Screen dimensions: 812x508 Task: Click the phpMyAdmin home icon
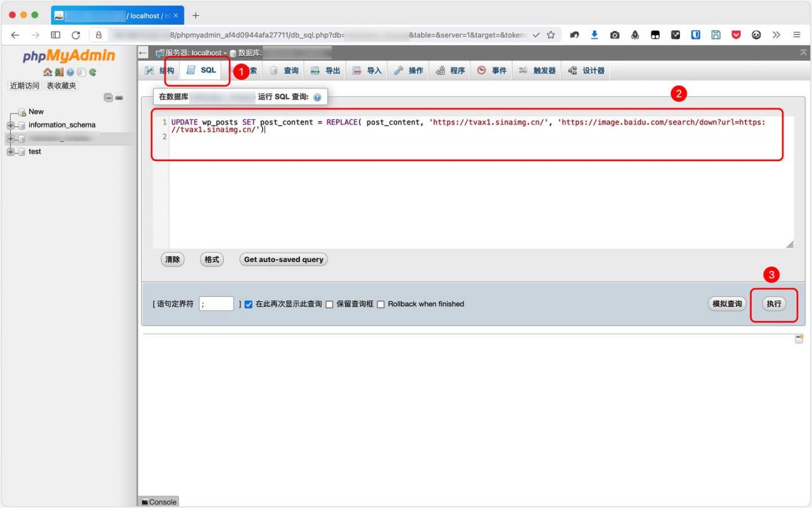click(x=47, y=72)
